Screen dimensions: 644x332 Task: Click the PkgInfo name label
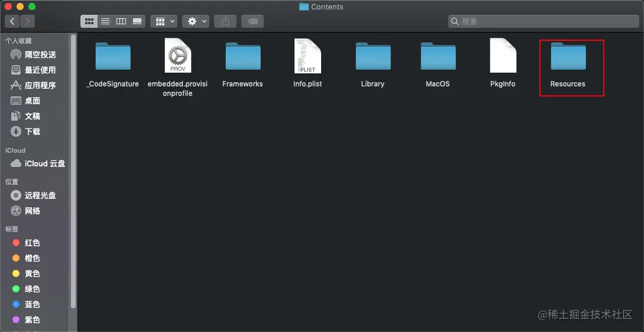(503, 84)
